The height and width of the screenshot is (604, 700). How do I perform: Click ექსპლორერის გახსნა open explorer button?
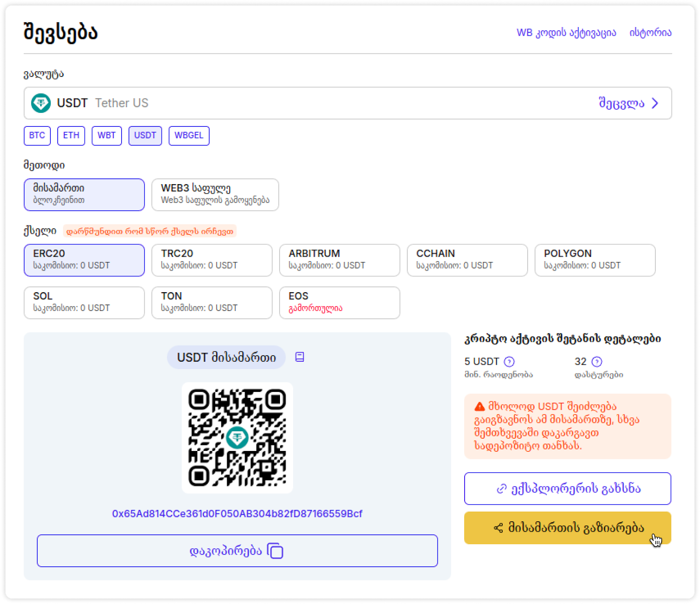pos(568,489)
